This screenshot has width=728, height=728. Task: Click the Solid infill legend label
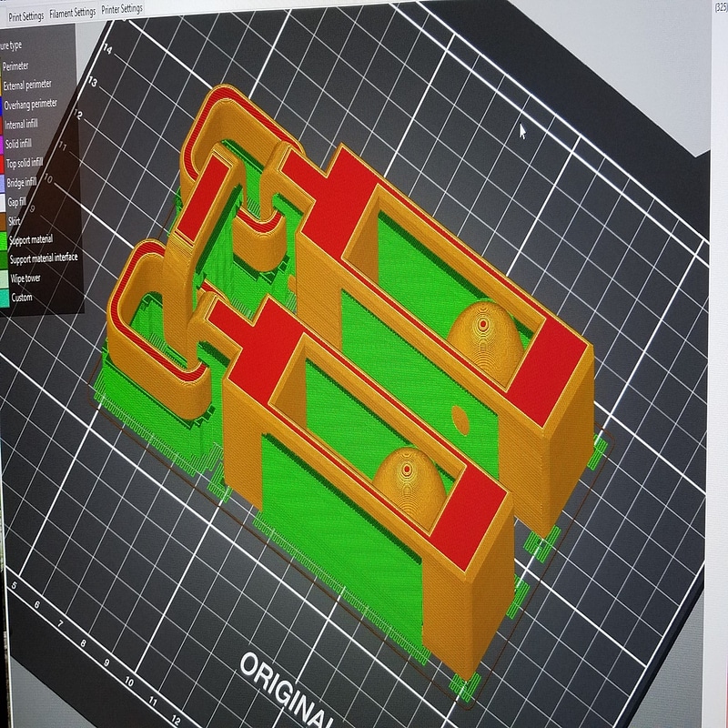18,144
